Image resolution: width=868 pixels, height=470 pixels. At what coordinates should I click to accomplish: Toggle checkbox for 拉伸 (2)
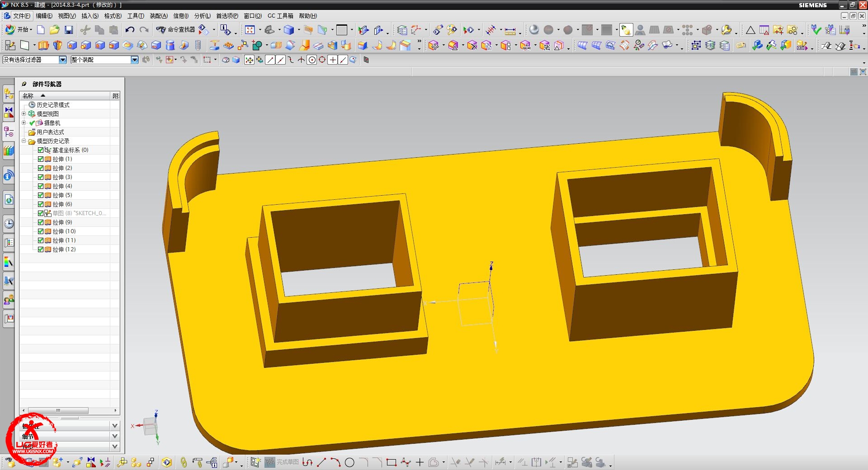41,168
